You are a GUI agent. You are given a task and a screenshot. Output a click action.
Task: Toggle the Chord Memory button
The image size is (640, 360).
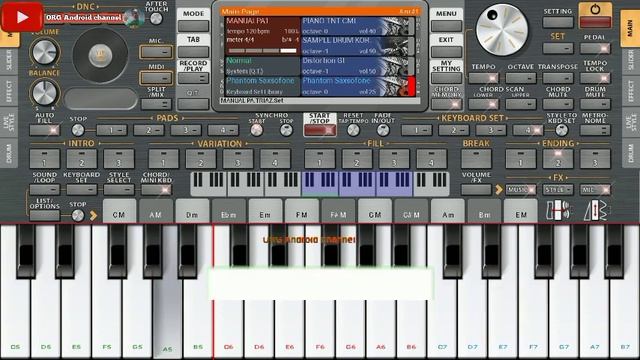click(446, 104)
